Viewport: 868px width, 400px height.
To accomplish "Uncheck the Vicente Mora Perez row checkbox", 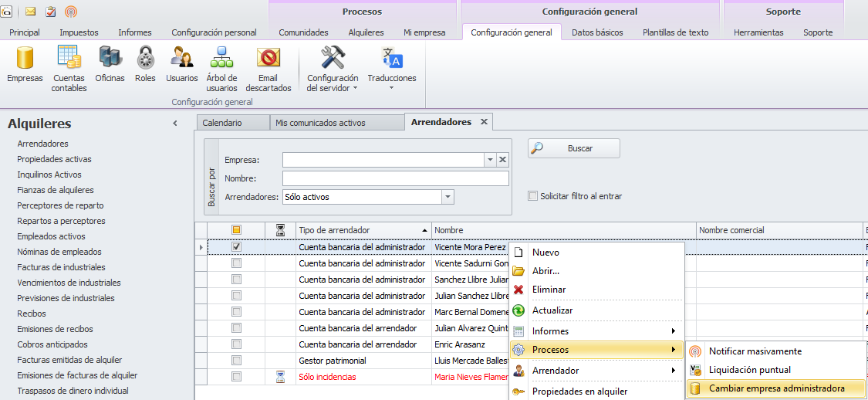I will pos(237,247).
